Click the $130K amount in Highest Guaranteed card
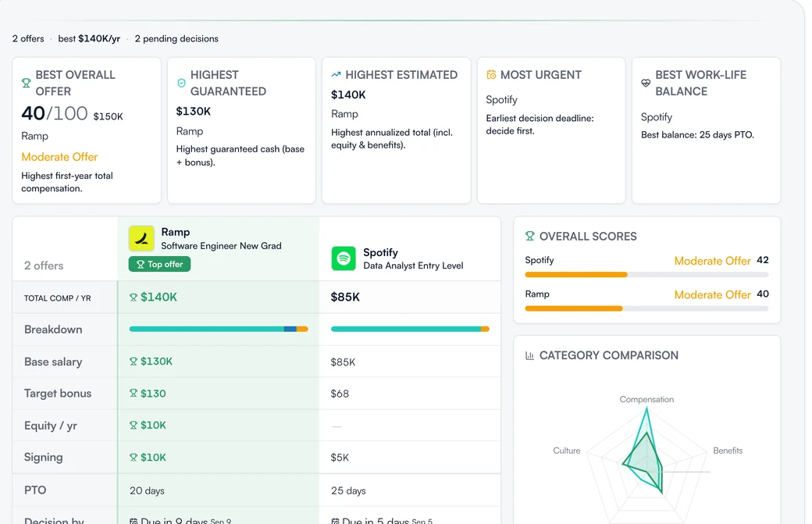 point(194,112)
